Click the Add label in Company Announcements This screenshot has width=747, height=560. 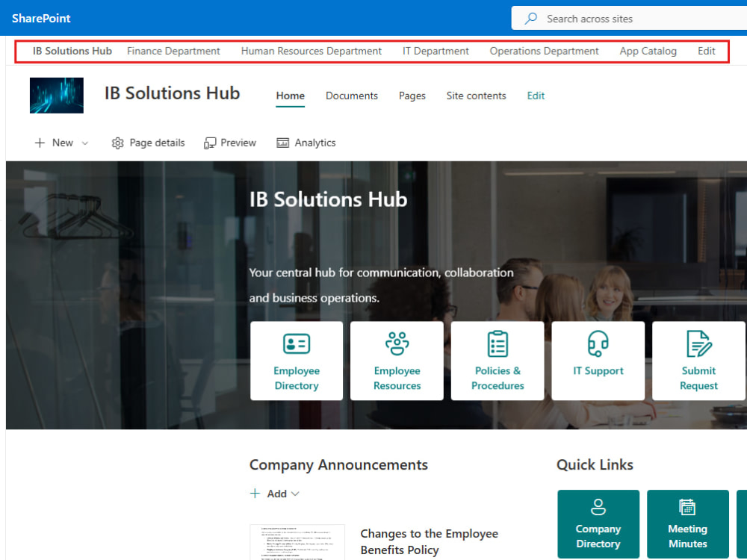click(277, 494)
